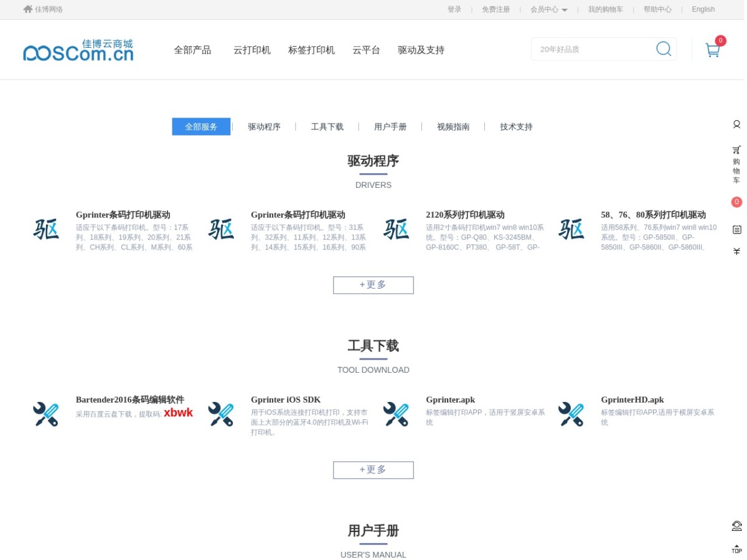Expand more tools with +更多 under 工具下载
The height and width of the screenshot is (560, 747).
[374, 470]
